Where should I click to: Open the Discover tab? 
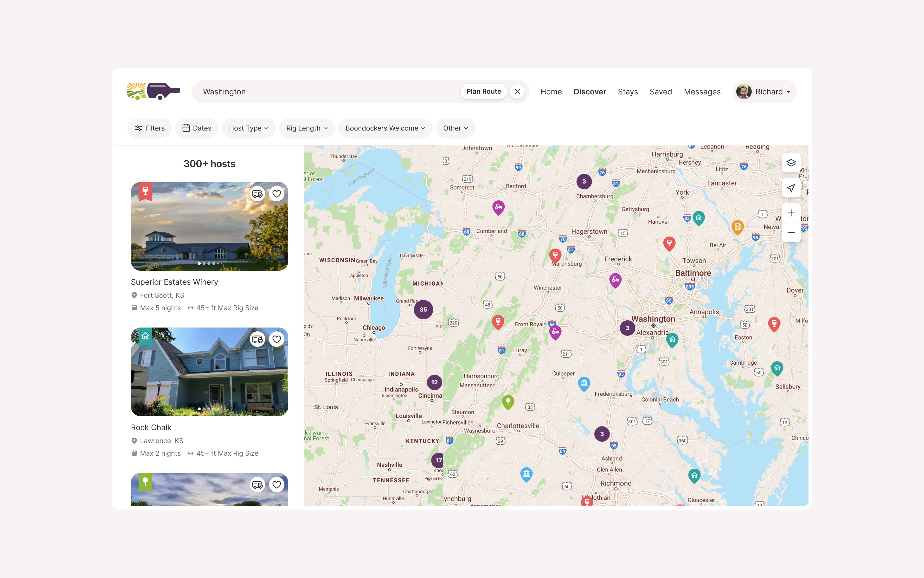click(590, 92)
